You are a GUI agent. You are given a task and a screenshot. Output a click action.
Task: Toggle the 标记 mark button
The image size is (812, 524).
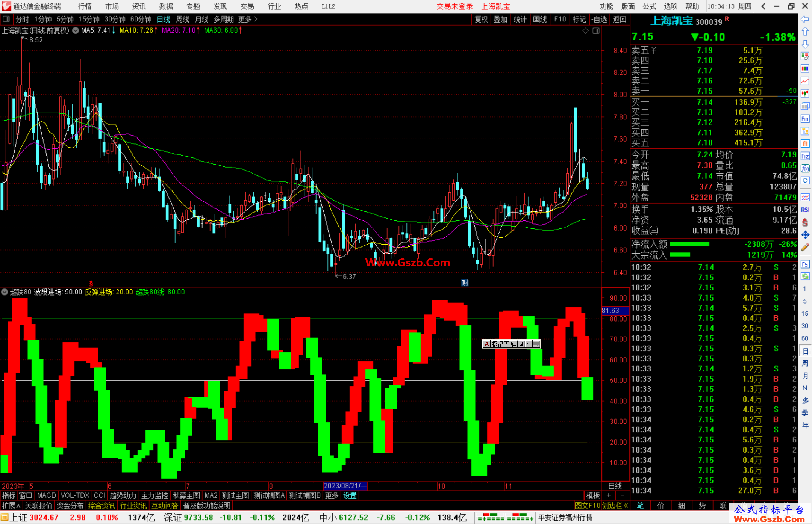[x=579, y=19]
